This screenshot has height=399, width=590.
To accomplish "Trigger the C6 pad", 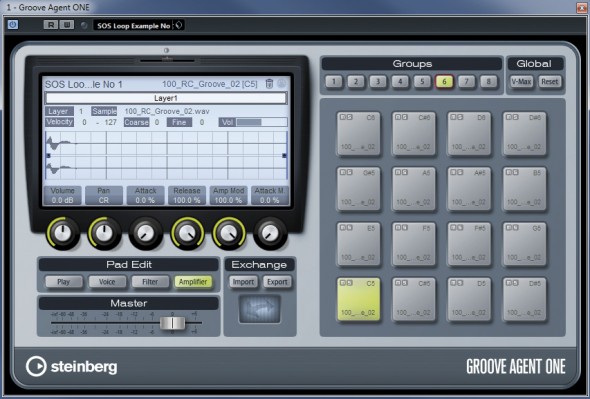I will (x=358, y=133).
